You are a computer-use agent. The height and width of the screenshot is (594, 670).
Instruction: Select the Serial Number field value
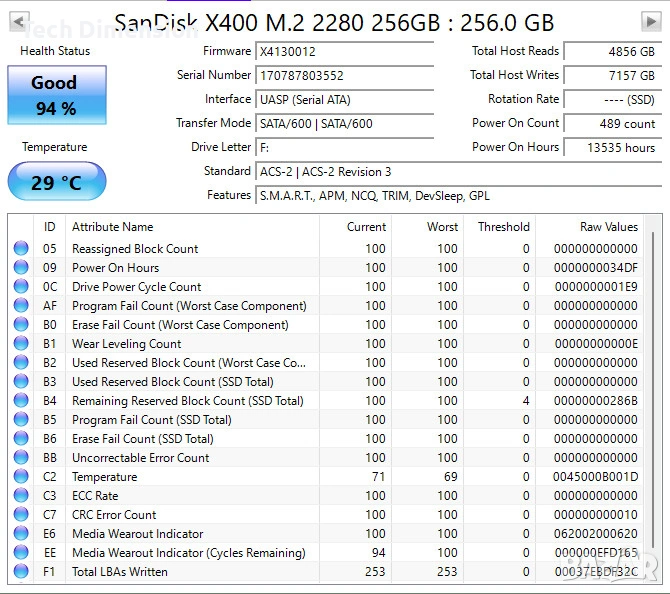[x=344, y=75]
